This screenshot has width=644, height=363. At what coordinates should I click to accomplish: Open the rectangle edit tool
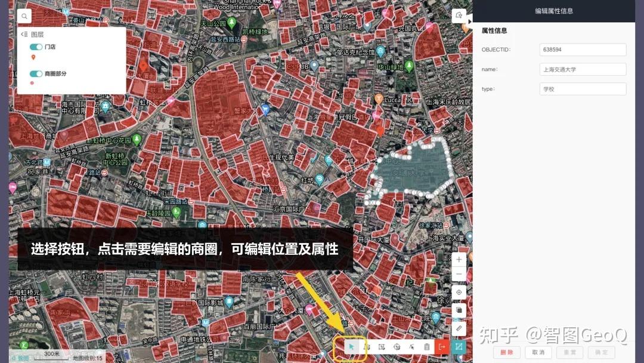point(382,347)
